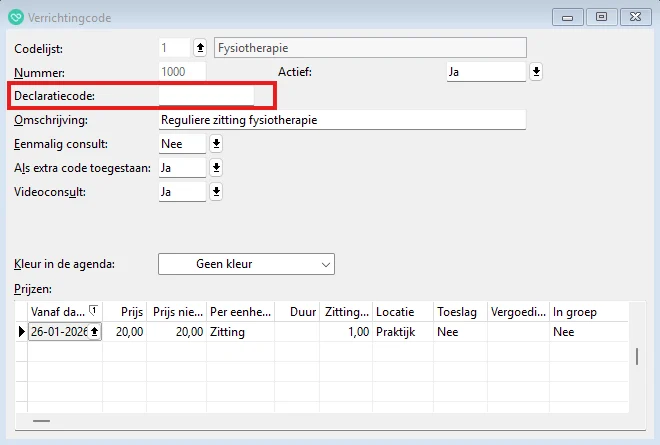Click the Toeslag cell showing Nee
Image resolution: width=660 pixels, height=445 pixels.
(459, 332)
